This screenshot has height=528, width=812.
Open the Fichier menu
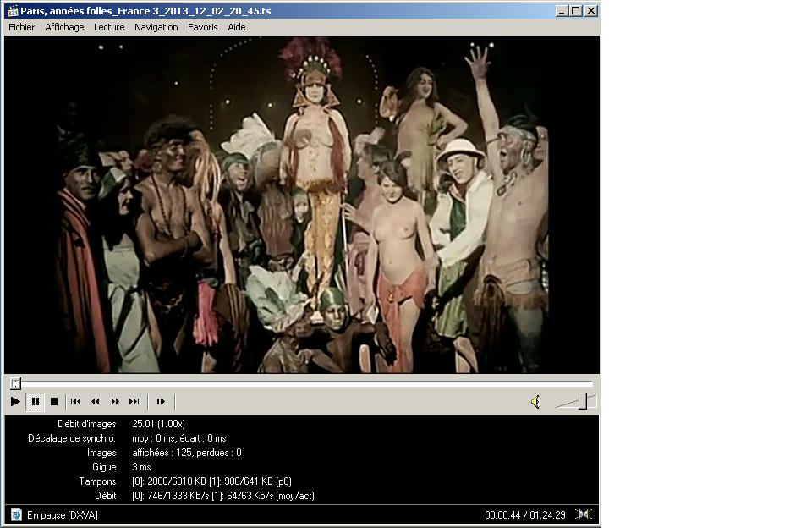tap(22, 27)
